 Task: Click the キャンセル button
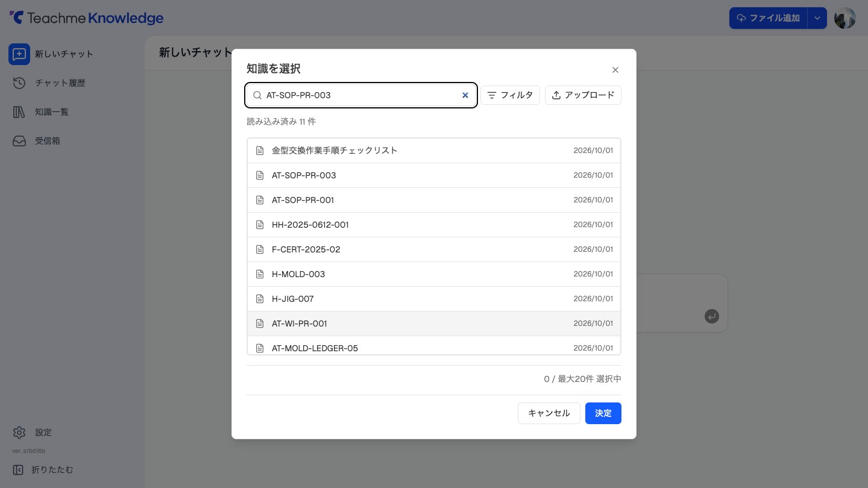(549, 413)
